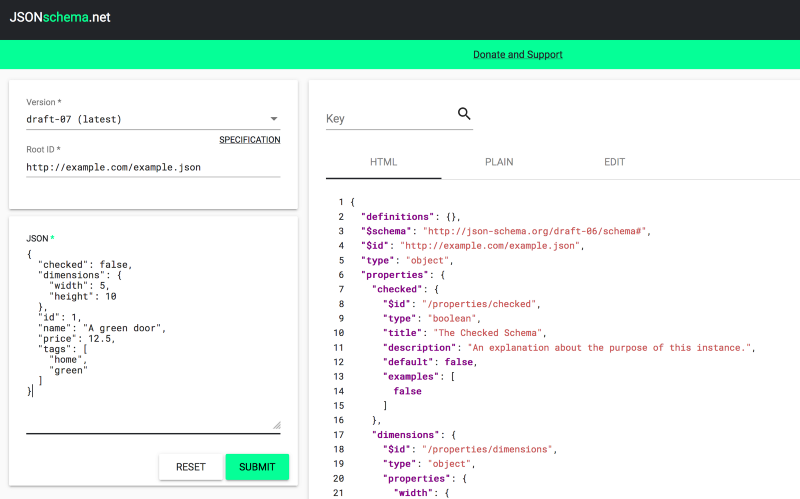The height and width of the screenshot is (499, 800).
Task: Click into the Root ID field
Action: click(153, 167)
